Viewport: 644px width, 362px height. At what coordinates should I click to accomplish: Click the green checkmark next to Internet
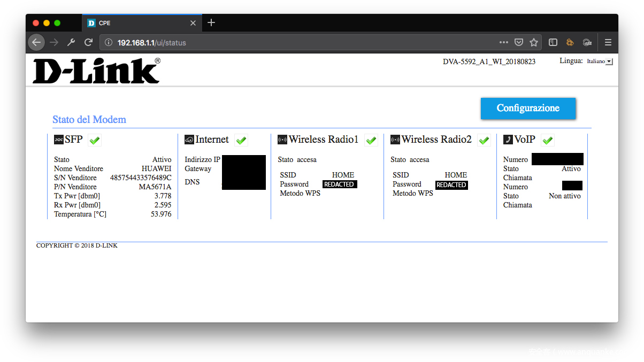pyautogui.click(x=241, y=140)
